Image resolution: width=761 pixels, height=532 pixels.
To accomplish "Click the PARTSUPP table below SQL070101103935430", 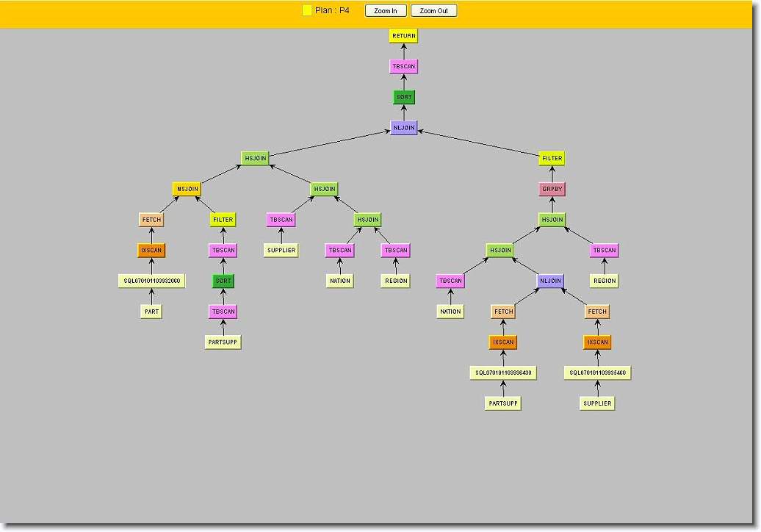I will (503, 403).
